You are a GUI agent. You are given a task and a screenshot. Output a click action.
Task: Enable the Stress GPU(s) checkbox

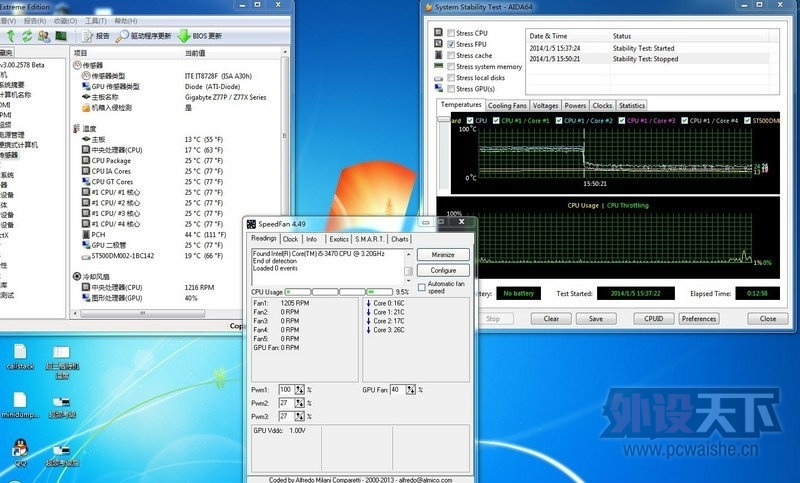tap(451, 89)
